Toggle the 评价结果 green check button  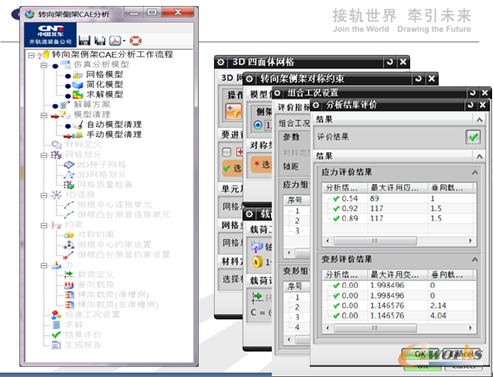click(x=473, y=137)
